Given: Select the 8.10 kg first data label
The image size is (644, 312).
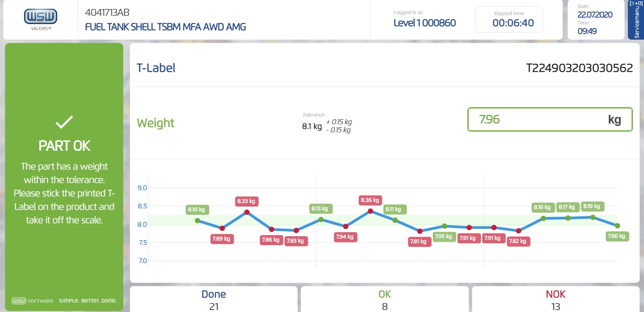Looking at the screenshot, I should [x=196, y=210].
